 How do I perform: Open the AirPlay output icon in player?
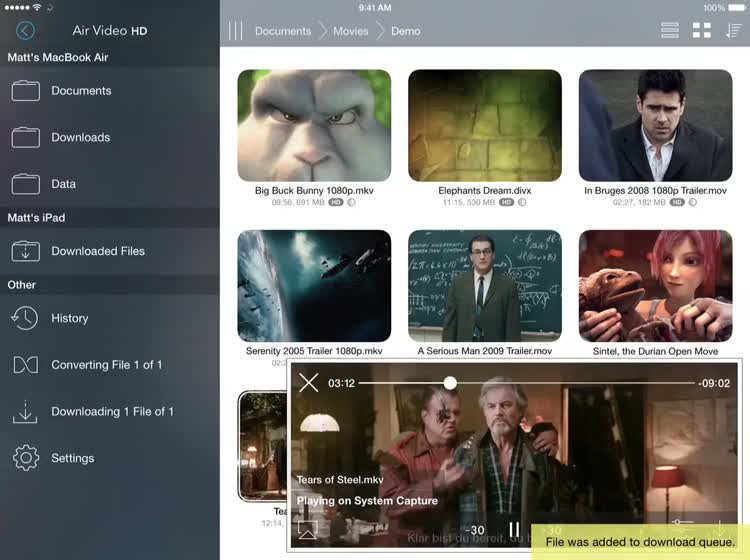(x=308, y=530)
